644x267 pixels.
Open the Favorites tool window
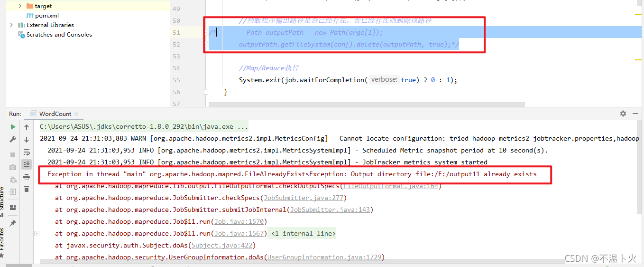[x=2, y=242]
